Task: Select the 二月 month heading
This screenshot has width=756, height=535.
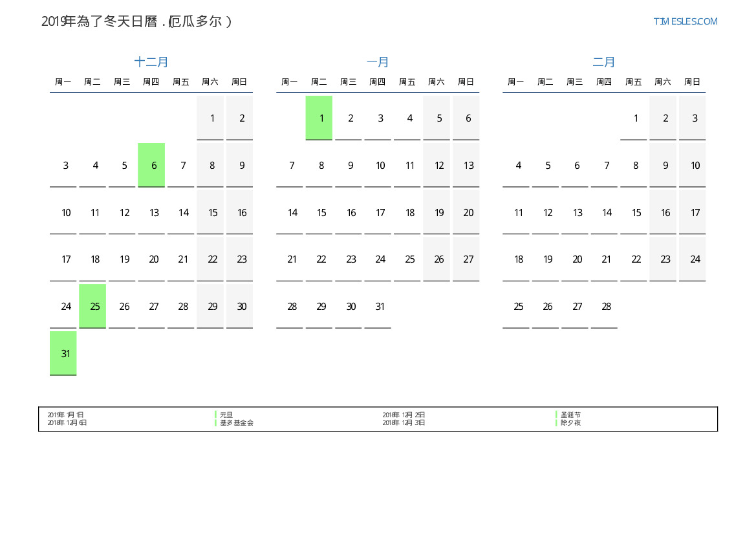Action: pyautogui.click(x=604, y=62)
